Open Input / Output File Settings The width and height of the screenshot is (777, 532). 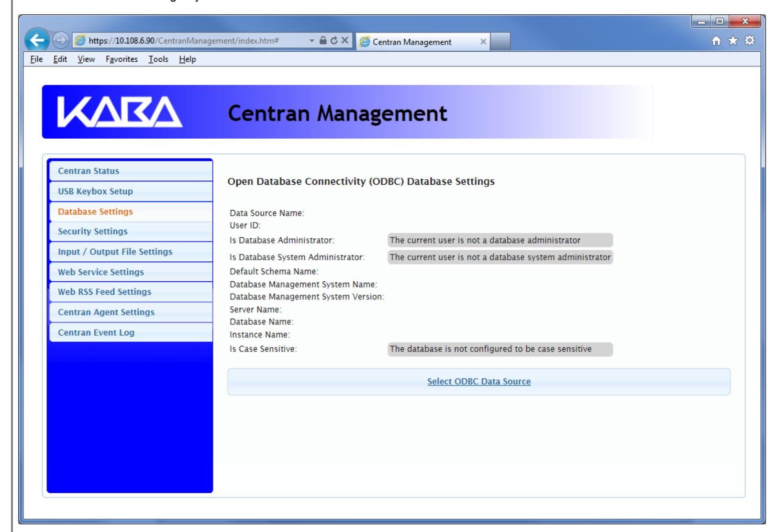click(x=131, y=252)
